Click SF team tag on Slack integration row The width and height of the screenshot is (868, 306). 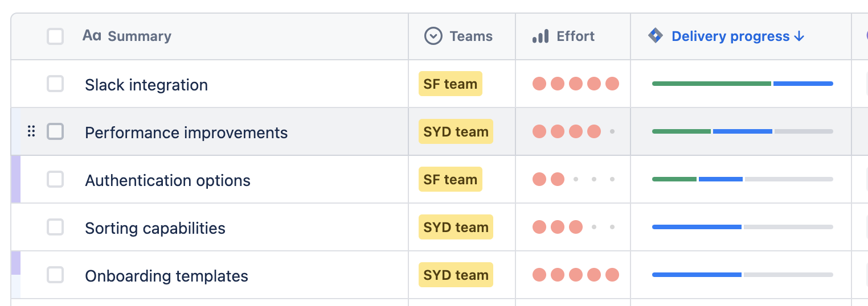pyautogui.click(x=451, y=84)
